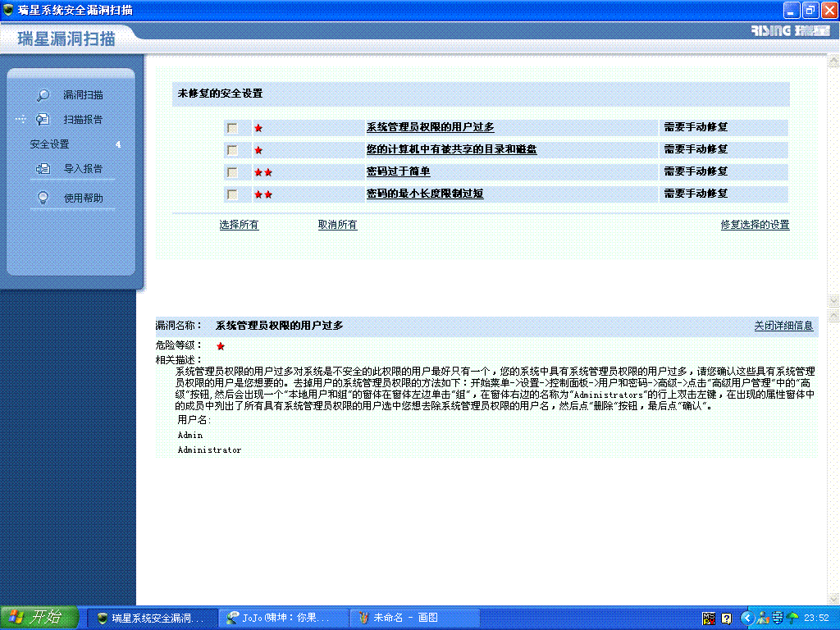Image resolution: width=840 pixels, height=630 pixels.
Task: Check the box for 密码的最小长度限制过短
Action: [x=232, y=194]
